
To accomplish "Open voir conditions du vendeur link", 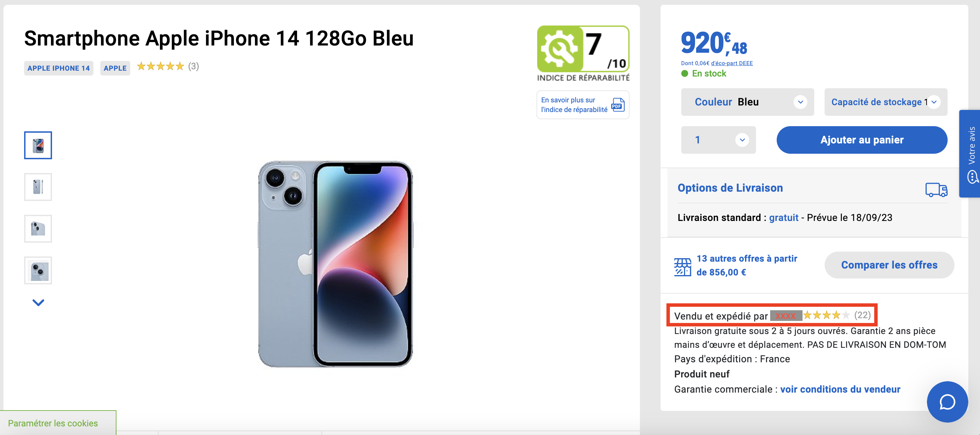I will [840, 390].
